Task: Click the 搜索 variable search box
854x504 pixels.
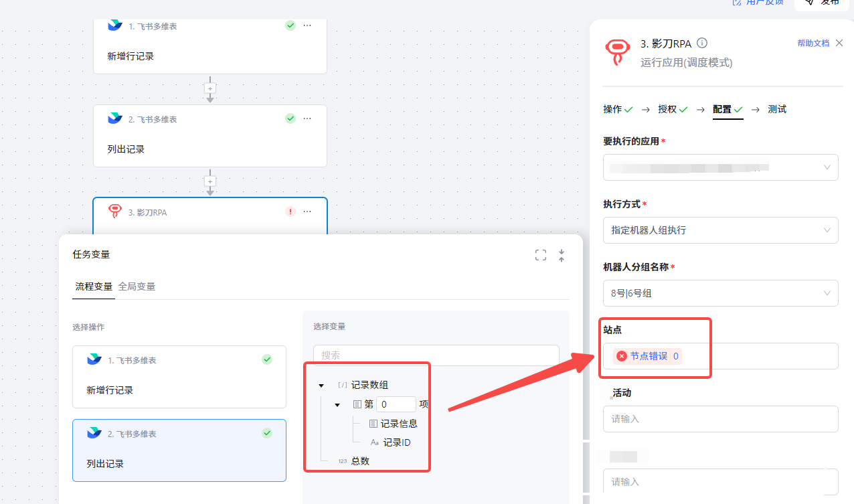Action: tap(436, 355)
